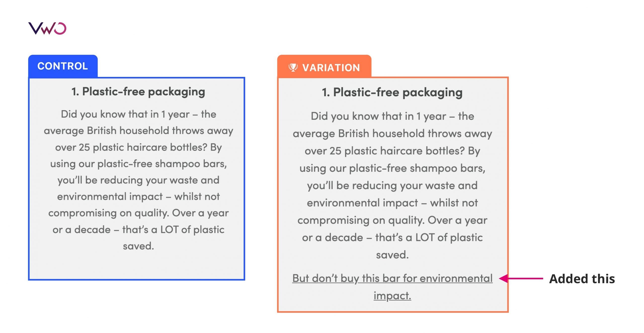Click the trophy icon beside VARIATION

[x=293, y=68]
